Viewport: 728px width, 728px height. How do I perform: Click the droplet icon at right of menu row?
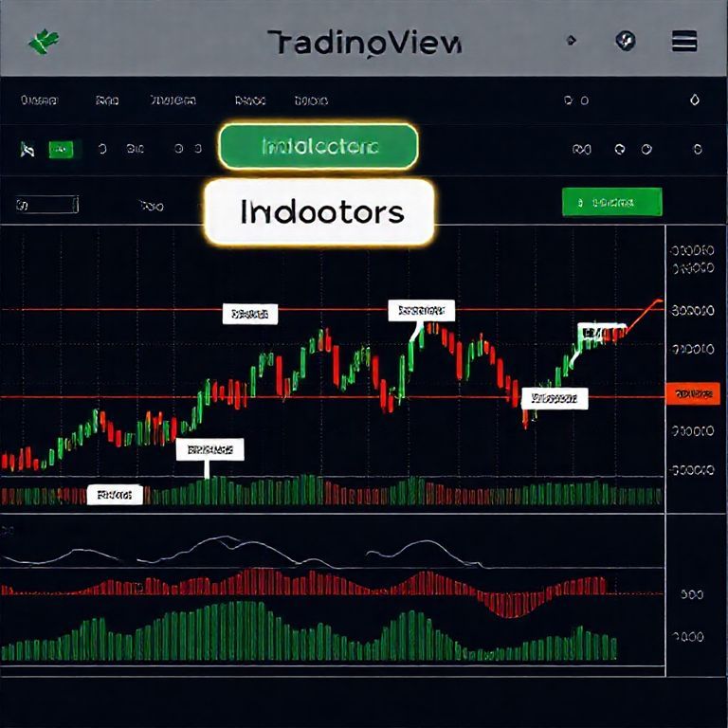point(694,100)
